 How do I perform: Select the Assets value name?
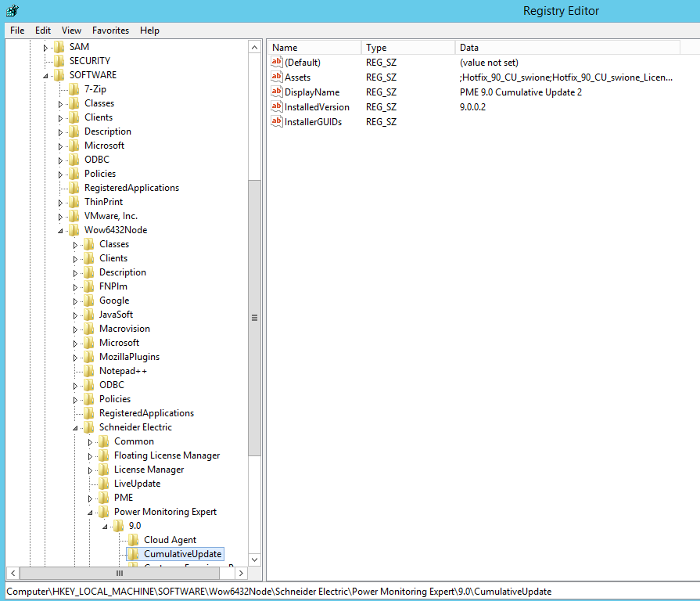tap(297, 77)
